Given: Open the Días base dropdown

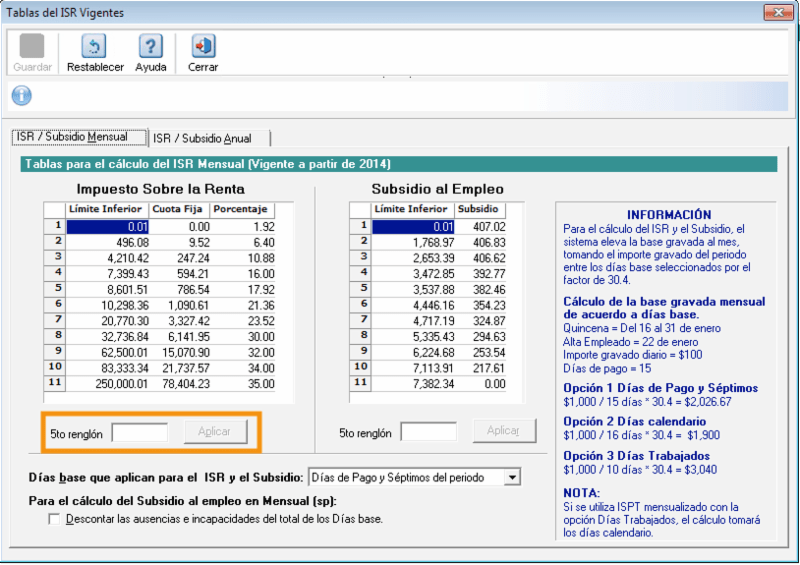Looking at the screenshot, I should click(512, 478).
